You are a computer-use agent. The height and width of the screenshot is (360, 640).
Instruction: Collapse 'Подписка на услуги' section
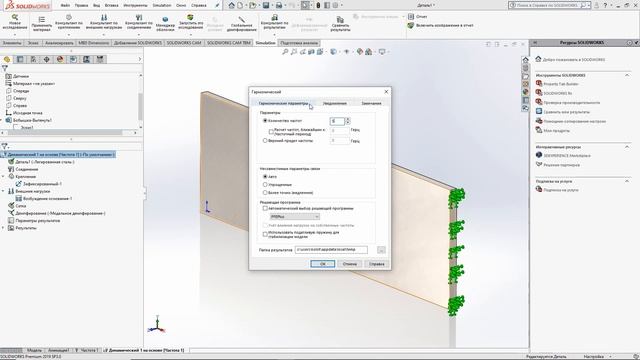[627, 181]
